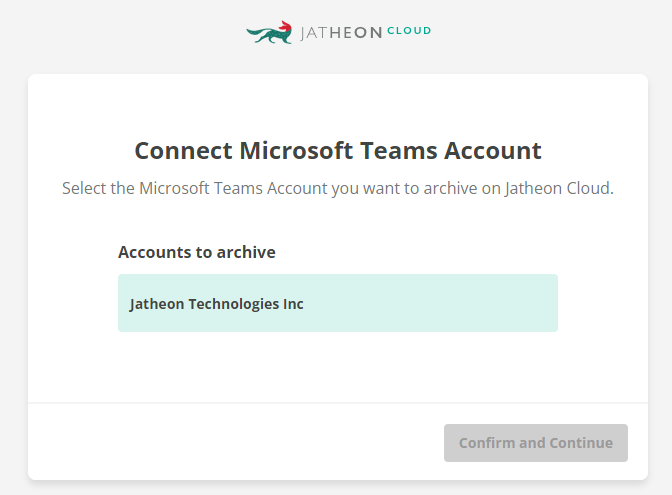Click the word Confirm on the grey button
Screen dimensions: 672x495
tap(487, 443)
